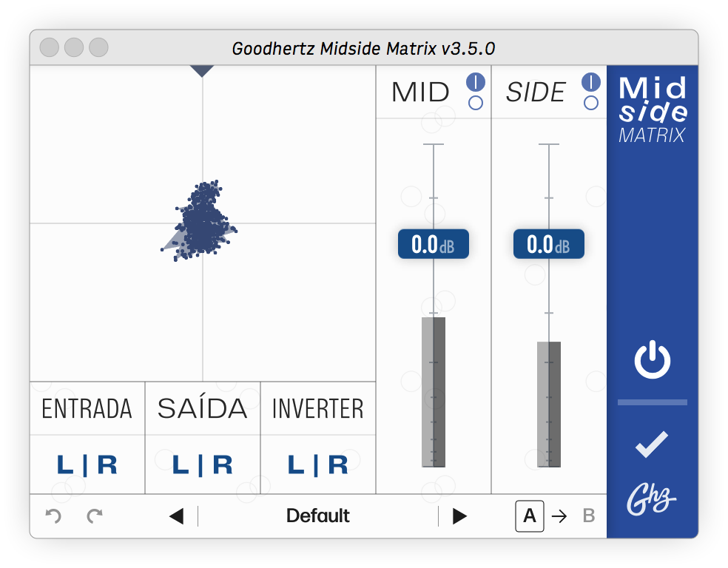Copy A settings to B with arrow
This screenshot has height=568, width=728.
tap(559, 516)
